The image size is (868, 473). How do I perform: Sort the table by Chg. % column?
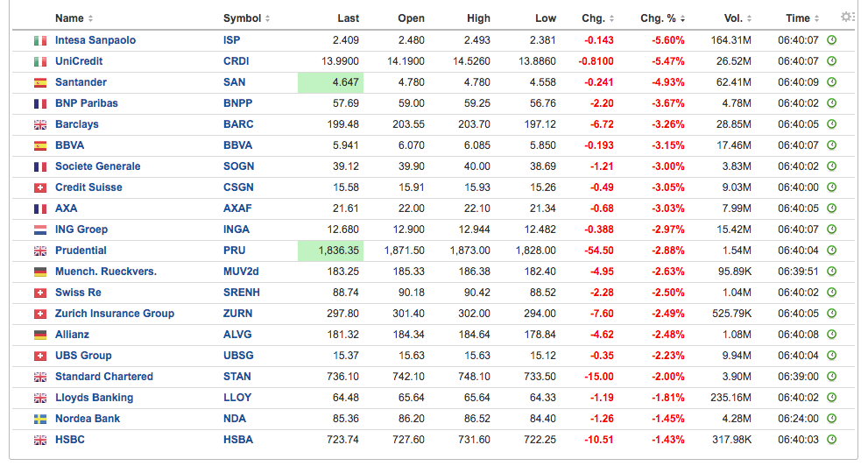point(663,18)
